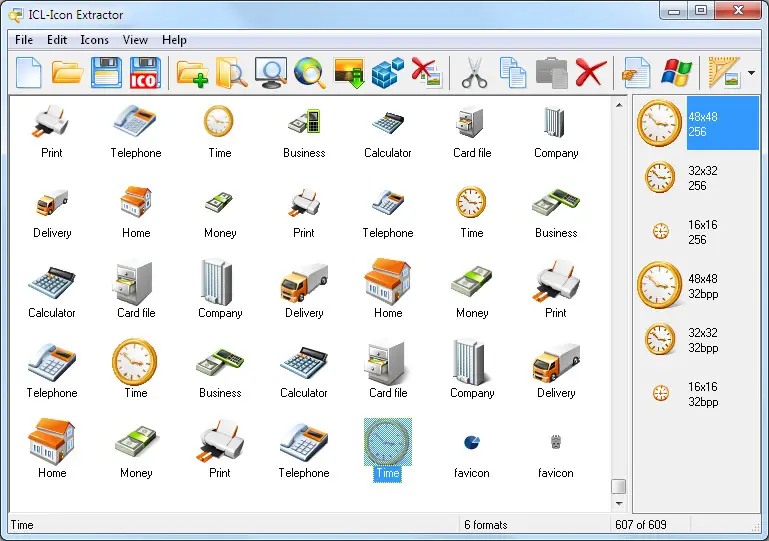Screen dimensions: 769x541
Task: Select the 48x48 32bpp format entry
Action: point(697,285)
